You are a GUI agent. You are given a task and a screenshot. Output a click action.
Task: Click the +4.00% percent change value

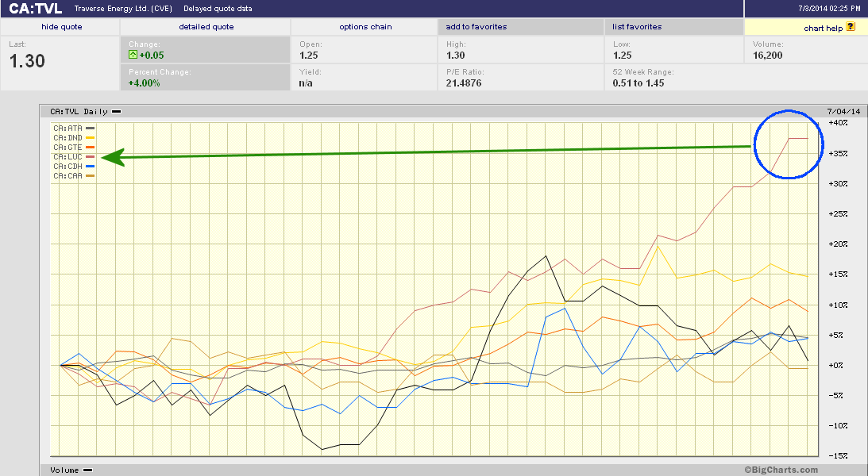[144, 83]
